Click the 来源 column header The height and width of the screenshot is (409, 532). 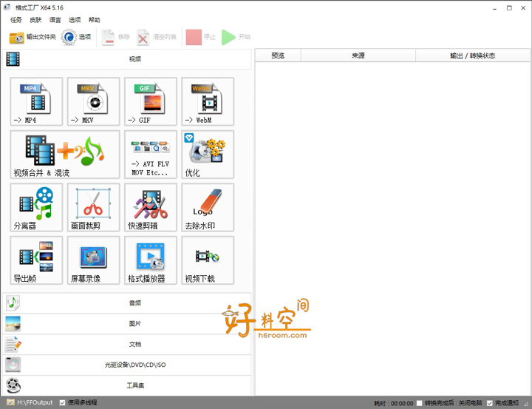(358, 55)
